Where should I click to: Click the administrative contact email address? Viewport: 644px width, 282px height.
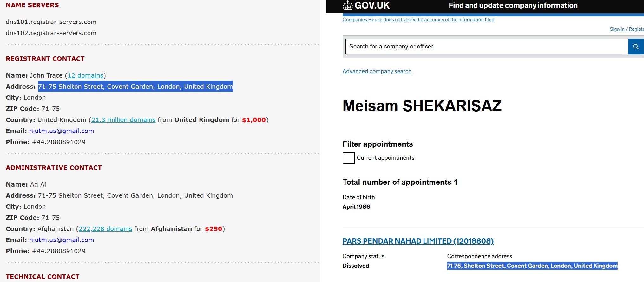[62, 240]
